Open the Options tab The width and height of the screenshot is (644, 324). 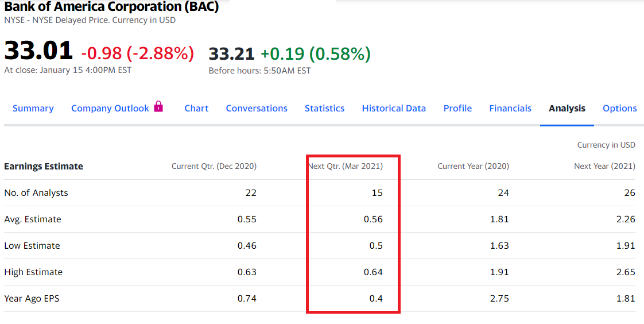pos(619,108)
